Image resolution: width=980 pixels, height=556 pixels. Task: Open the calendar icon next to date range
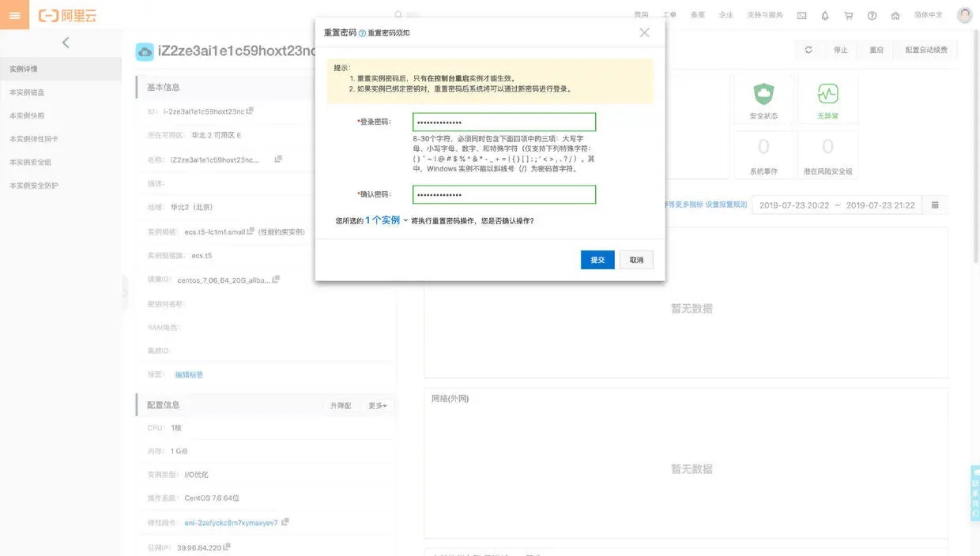pos(935,205)
